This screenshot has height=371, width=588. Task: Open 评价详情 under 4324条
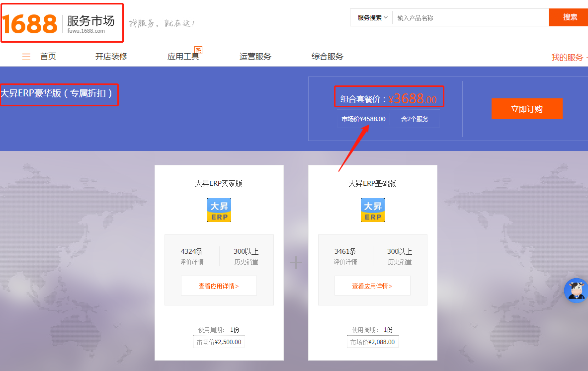(192, 262)
